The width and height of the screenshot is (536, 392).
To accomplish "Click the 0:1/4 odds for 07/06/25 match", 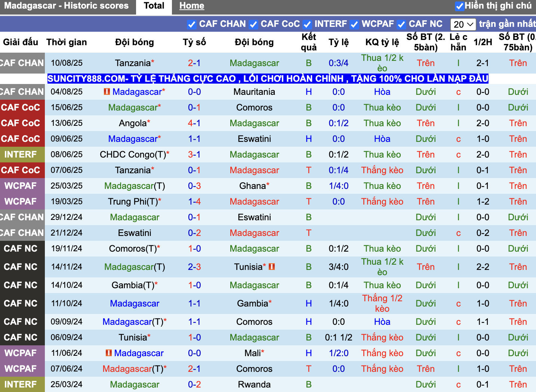I will pyautogui.click(x=339, y=170).
